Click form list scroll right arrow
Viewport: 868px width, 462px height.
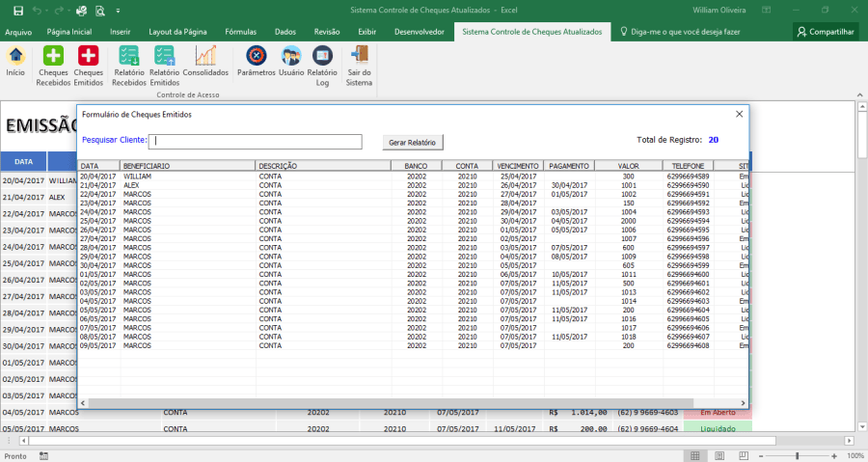(743, 403)
